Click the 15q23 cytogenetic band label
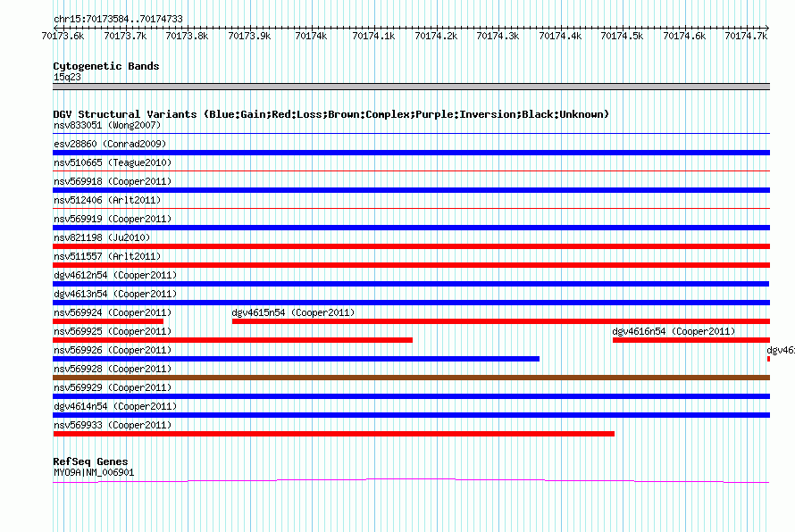The height and width of the screenshot is (532, 795). (67, 77)
